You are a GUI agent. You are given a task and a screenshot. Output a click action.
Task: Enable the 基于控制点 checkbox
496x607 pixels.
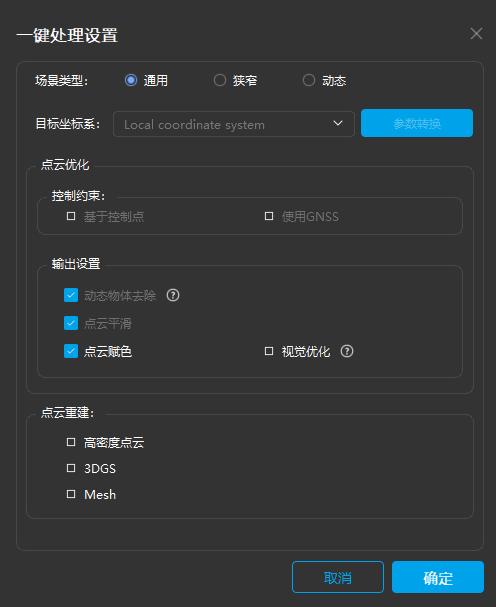71,216
